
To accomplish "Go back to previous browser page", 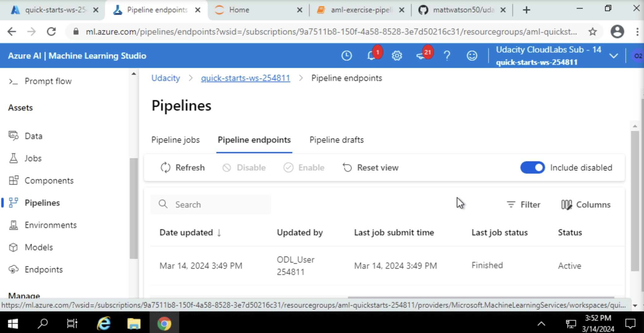I will [x=12, y=32].
